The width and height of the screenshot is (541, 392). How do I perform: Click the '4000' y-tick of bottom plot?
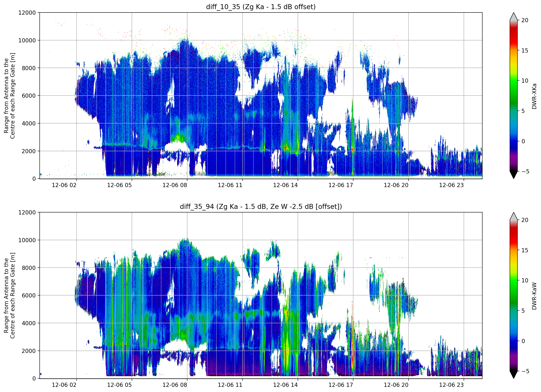[x=29, y=323]
